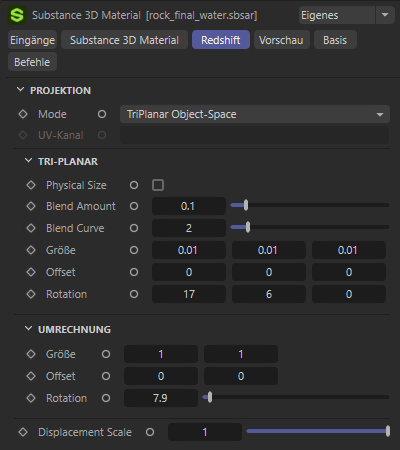Viewport: 400px width, 450px height.
Task: Click keyframe diamond for Umrechnung Rotation
Action: (x=31, y=398)
